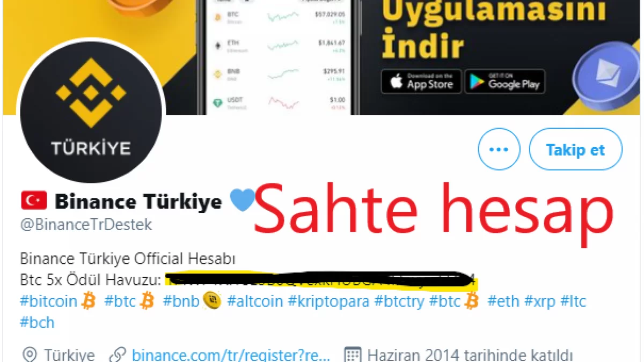644x362 pixels.
Task: Click the #ltc hashtag
Action: [x=573, y=301]
